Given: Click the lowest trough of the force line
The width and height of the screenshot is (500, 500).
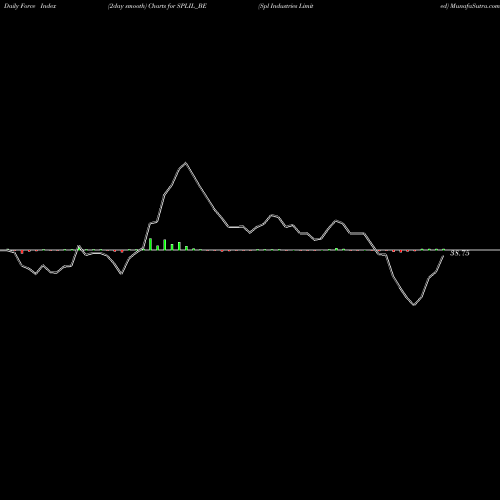Looking at the screenshot, I should [414, 305].
